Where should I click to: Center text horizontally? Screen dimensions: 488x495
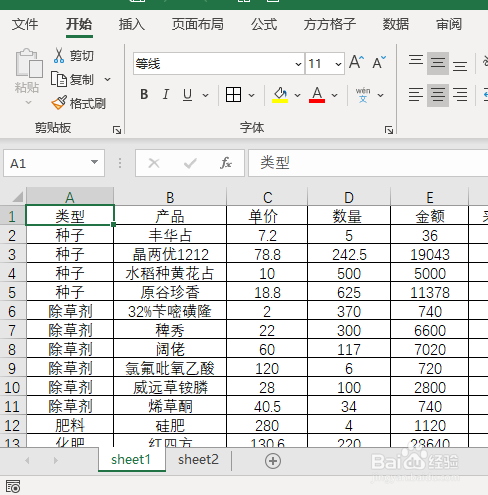(438, 95)
